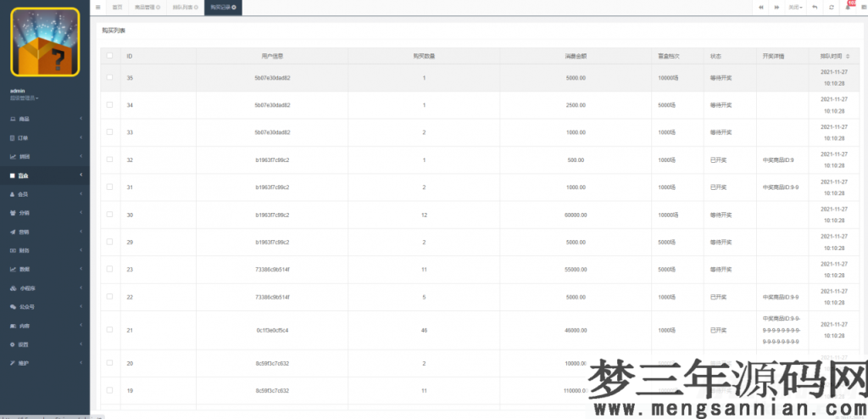Click the mystery box avatar image

pyautogui.click(x=45, y=42)
